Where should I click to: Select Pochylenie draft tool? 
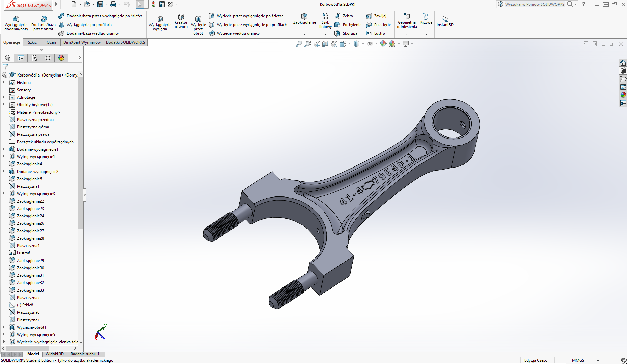(x=348, y=25)
